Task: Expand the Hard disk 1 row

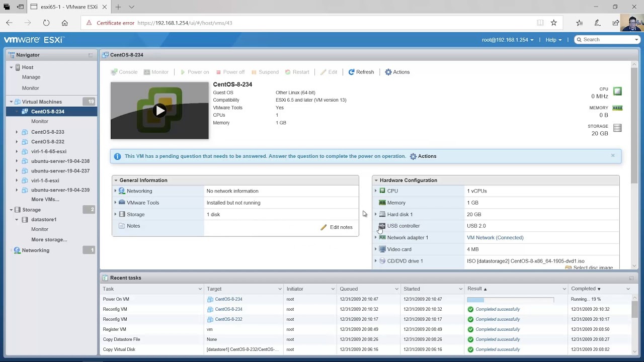Action: coord(375,214)
